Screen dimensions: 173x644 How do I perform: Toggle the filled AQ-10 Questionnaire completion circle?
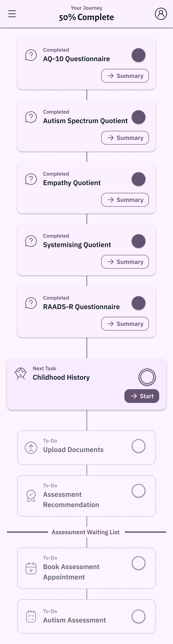pos(138,55)
